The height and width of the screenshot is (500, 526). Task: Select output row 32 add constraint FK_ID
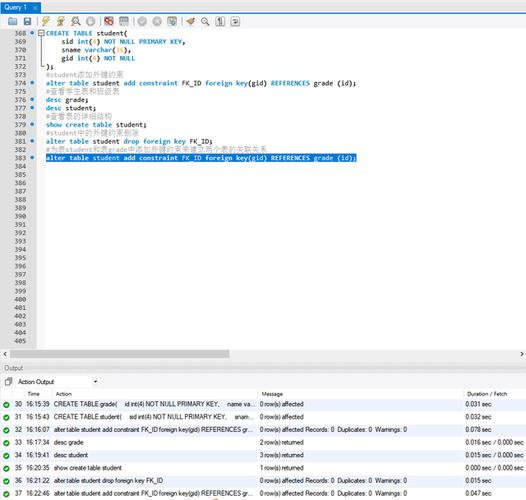click(263, 430)
